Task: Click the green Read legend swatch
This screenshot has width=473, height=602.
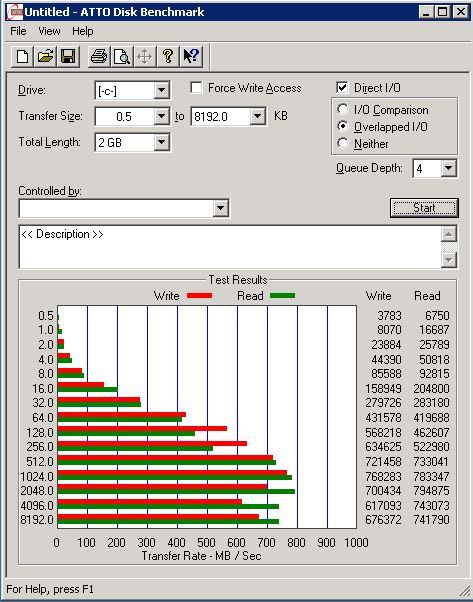Action: (x=283, y=295)
